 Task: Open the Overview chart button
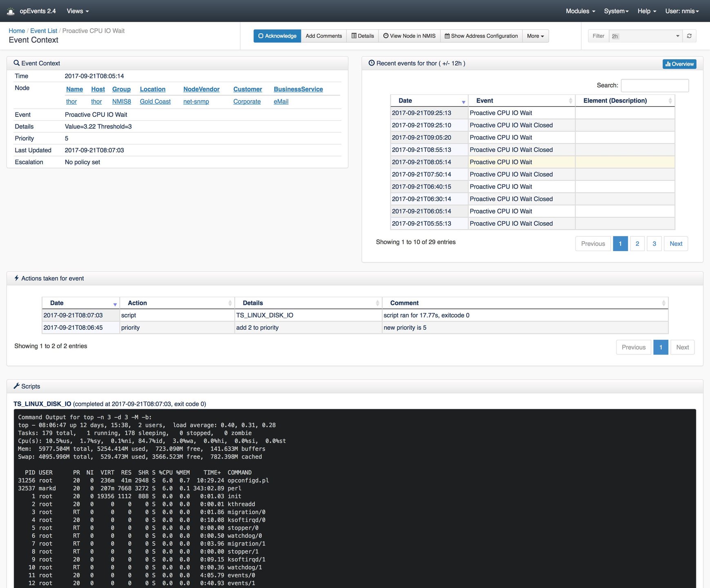679,64
